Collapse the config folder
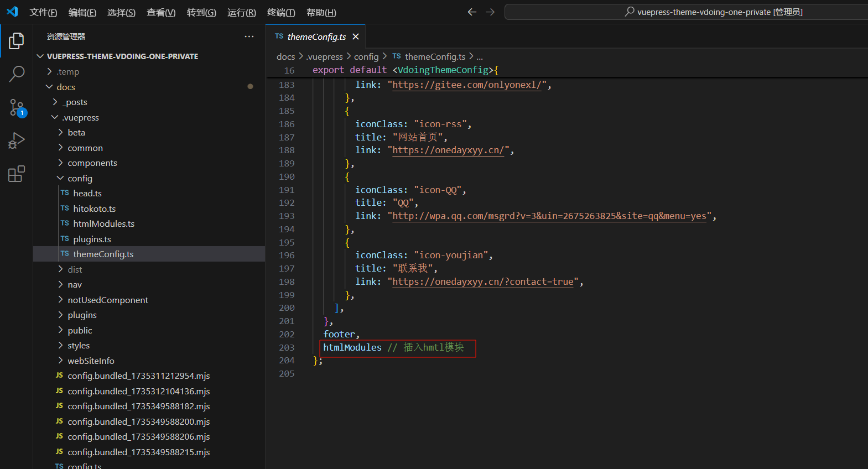This screenshot has height=469, width=868. [60, 178]
